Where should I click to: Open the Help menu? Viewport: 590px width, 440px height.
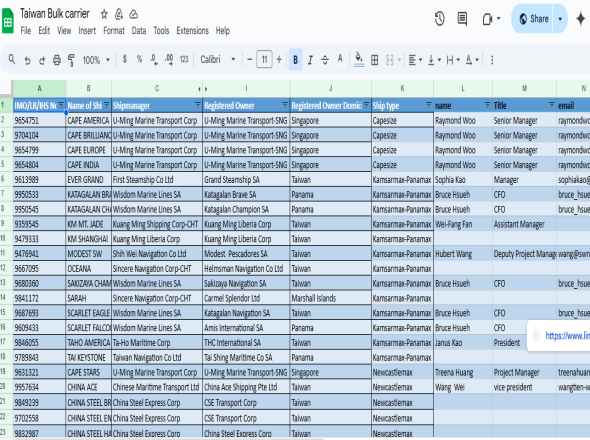pyautogui.click(x=222, y=30)
